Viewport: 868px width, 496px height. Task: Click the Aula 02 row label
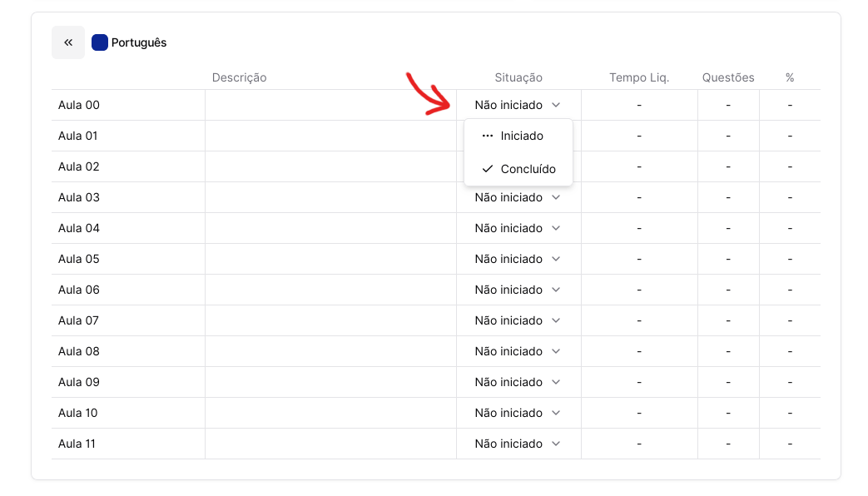coord(78,166)
